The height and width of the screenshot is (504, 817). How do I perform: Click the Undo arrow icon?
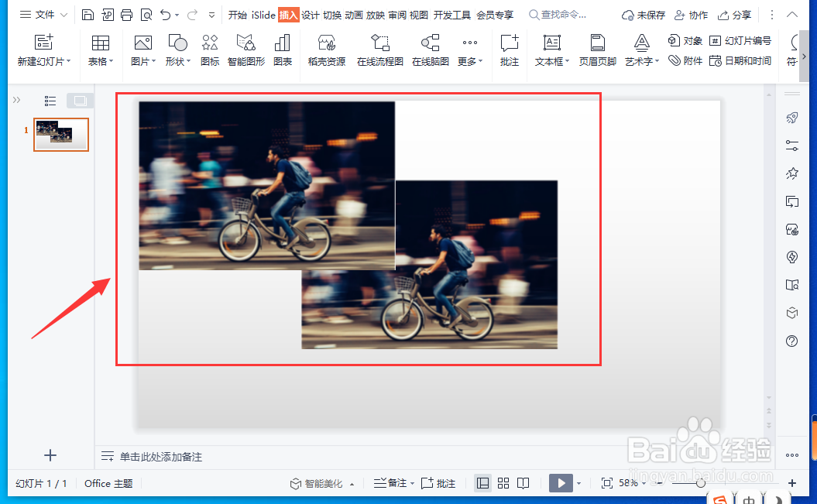[x=166, y=15]
